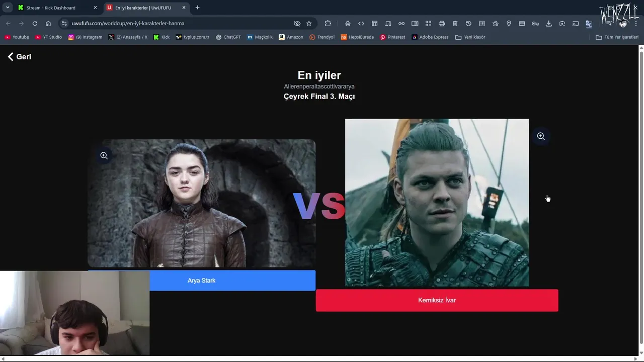Open the Youtube bookmark
The height and width of the screenshot is (362, 644).
(x=17, y=37)
